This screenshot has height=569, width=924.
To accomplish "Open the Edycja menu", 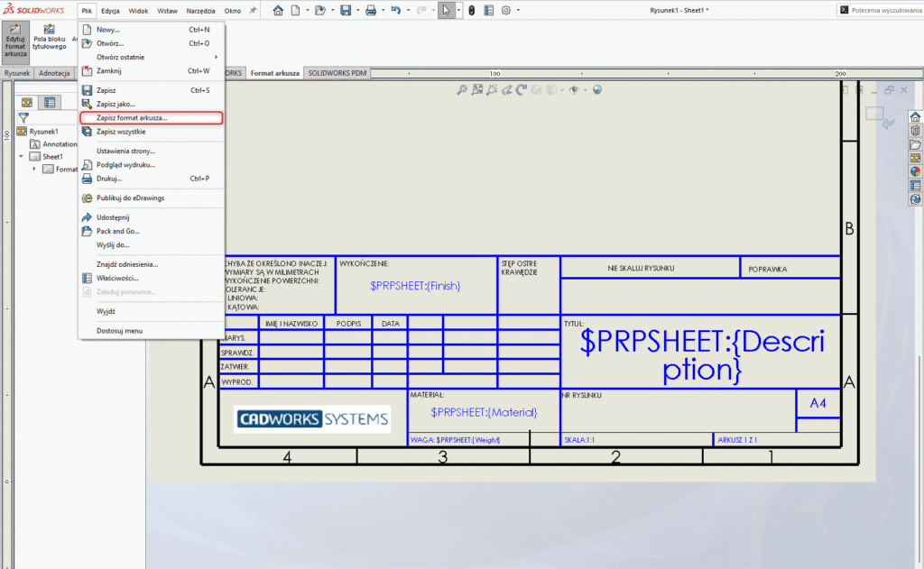I will (x=110, y=11).
